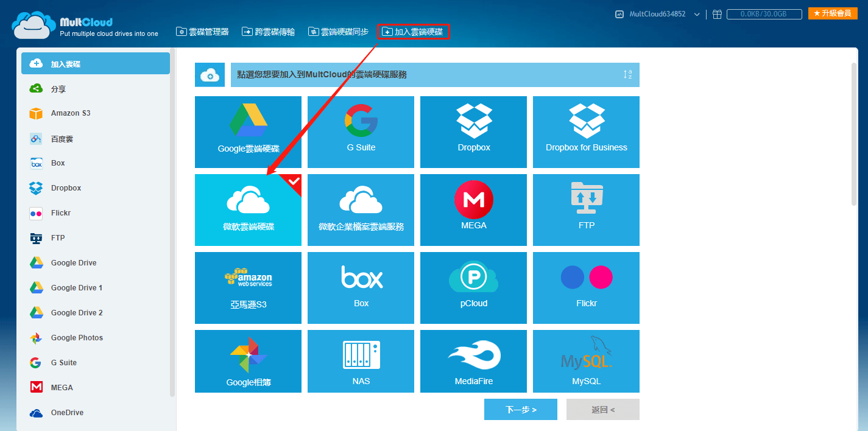Select the Flickr tile in grid
Image resolution: width=868 pixels, height=431 pixels.
point(586,288)
